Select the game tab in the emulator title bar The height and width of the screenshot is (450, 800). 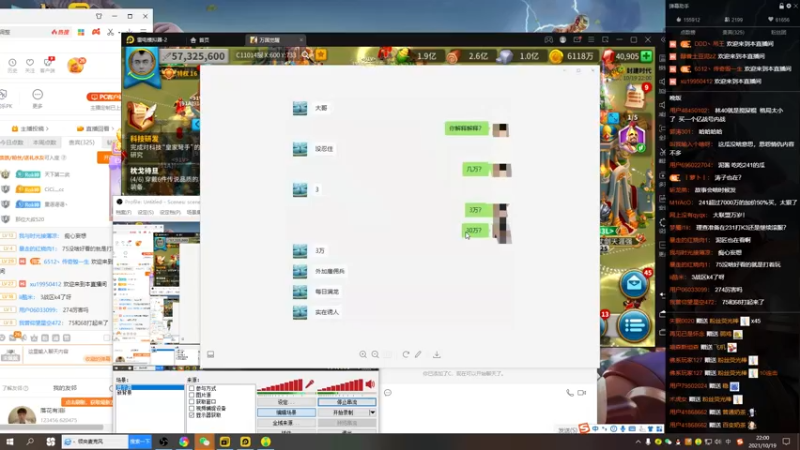tap(274, 40)
